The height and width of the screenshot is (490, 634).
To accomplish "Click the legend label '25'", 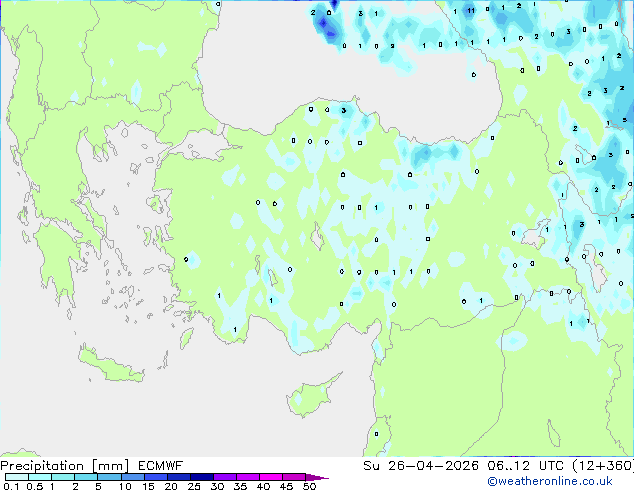I will [194, 486].
